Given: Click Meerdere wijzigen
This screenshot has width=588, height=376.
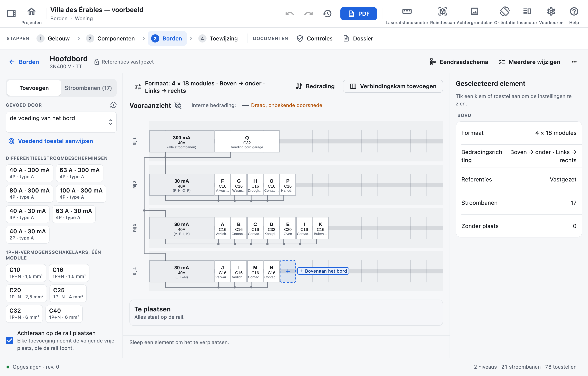Looking at the screenshot, I should click(x=529, y=62).
